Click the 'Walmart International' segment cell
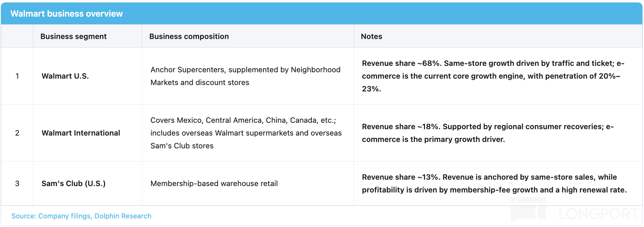 coord(88,133)
